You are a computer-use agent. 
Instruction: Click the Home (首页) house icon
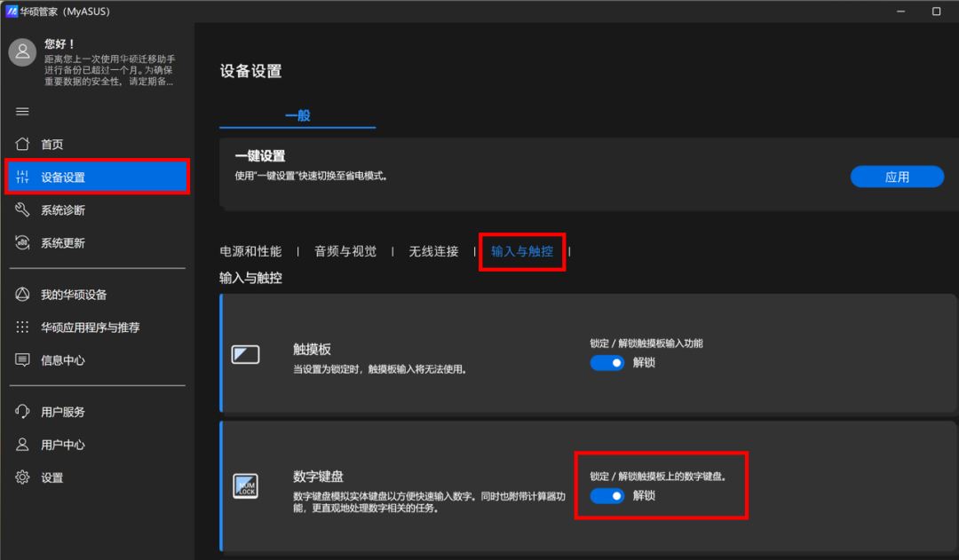click(x=23, y=144)
